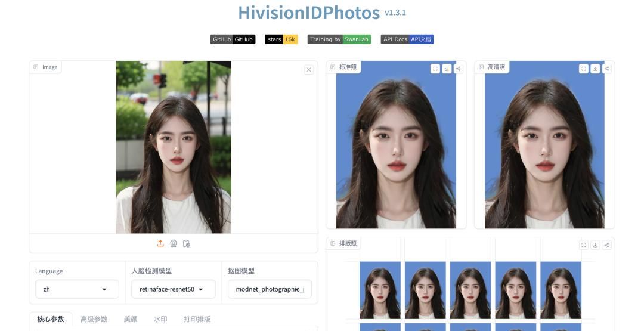The height and width of the screenshot is (331, 644).
Task: Open the GitHub badge link
Action: click(x=233, y=39)
